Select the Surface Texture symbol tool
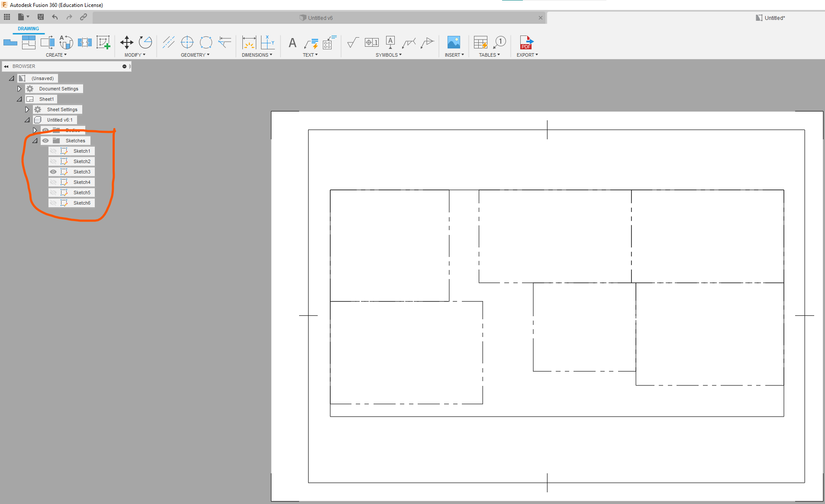 (x=351, y=43)
